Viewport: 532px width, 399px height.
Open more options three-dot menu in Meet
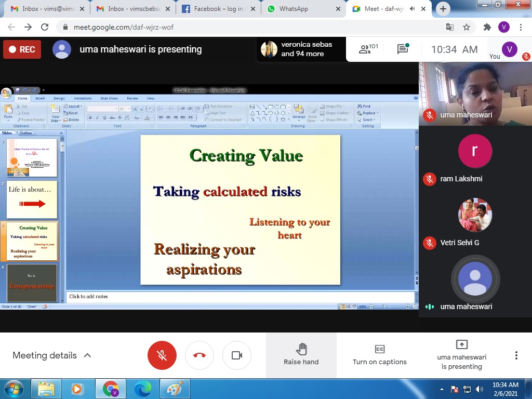(x=516, y=355)
